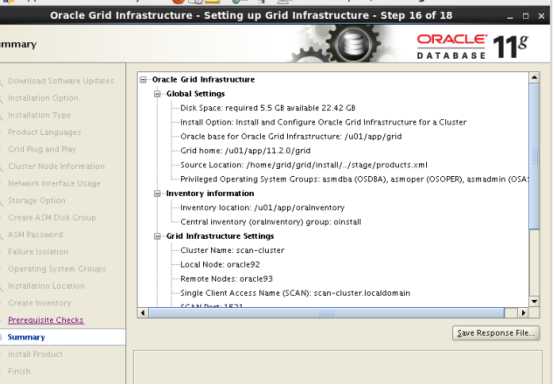Click the Product Languages step
The height and width of the screenshot is (385, 554).
tap(44, 132)
